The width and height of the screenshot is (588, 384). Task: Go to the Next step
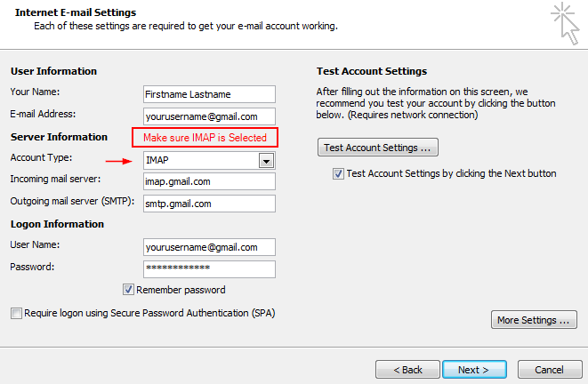pos(474,370)
